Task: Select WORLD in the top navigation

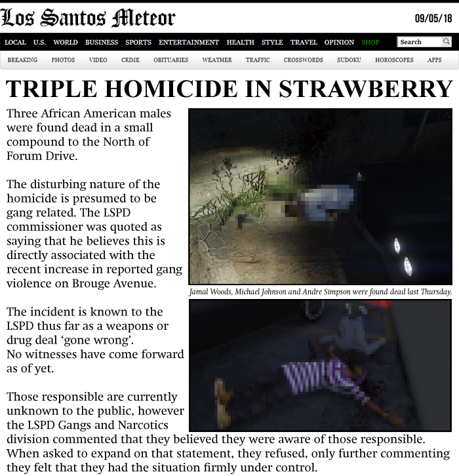Action: (x=66, y=42)
